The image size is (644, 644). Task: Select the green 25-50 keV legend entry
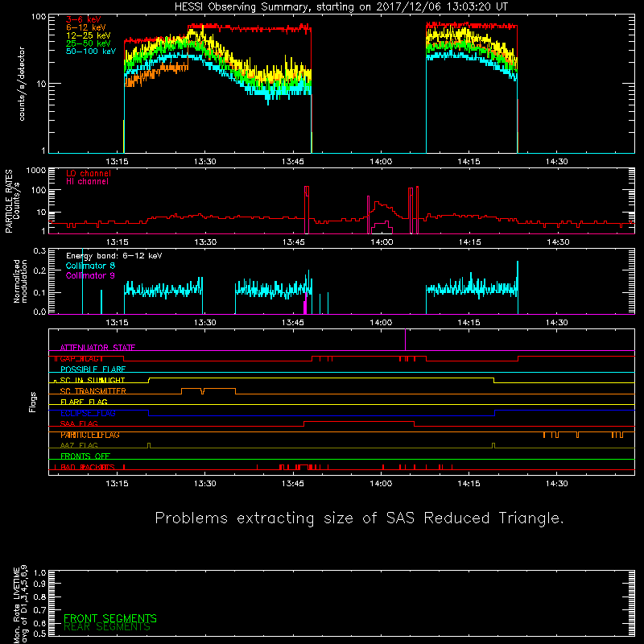pyautogui.click(x=89, y=43)
